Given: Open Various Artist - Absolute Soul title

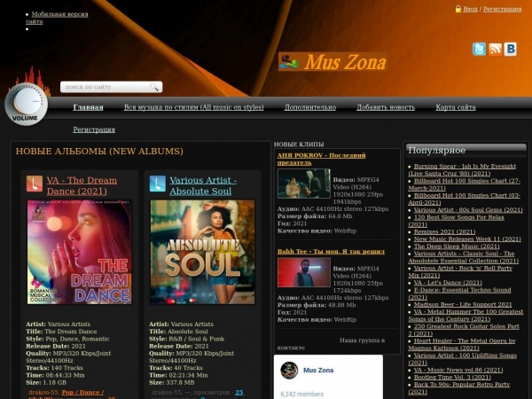Looking at the screenshot, I should tap(203, 185).
